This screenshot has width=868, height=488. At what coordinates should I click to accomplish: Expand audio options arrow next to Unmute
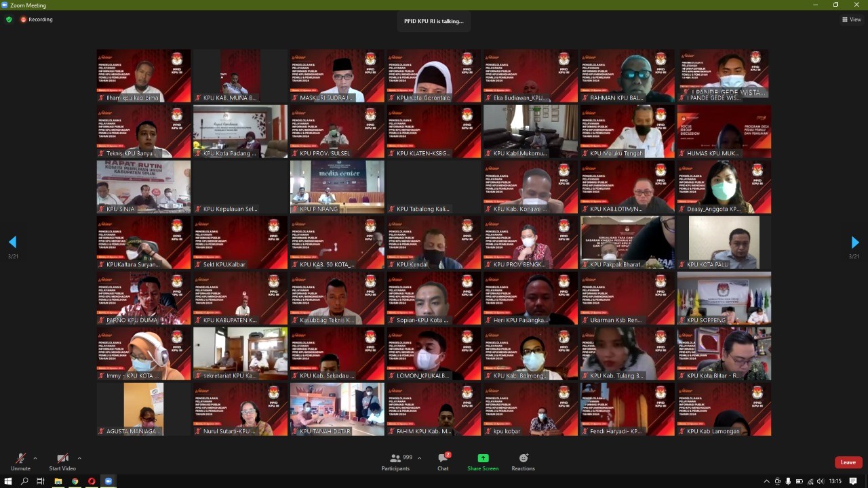(x=35, y=458)
